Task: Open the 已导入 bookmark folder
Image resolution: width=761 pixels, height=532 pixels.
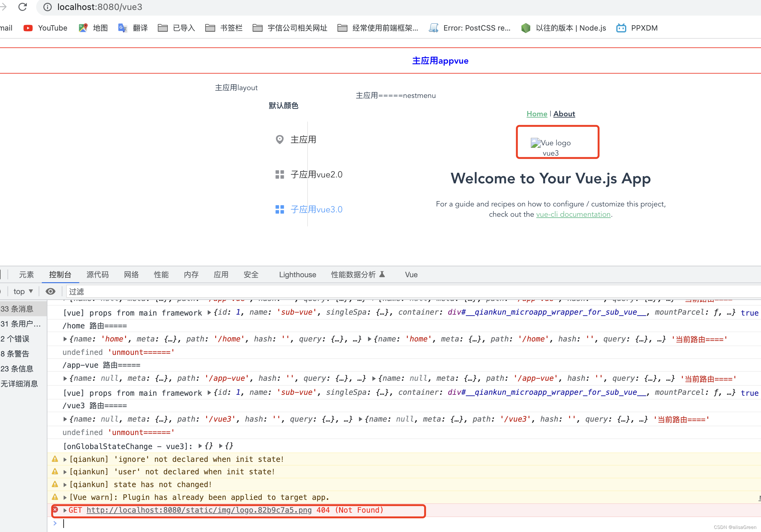Action: tap(176, 28)
